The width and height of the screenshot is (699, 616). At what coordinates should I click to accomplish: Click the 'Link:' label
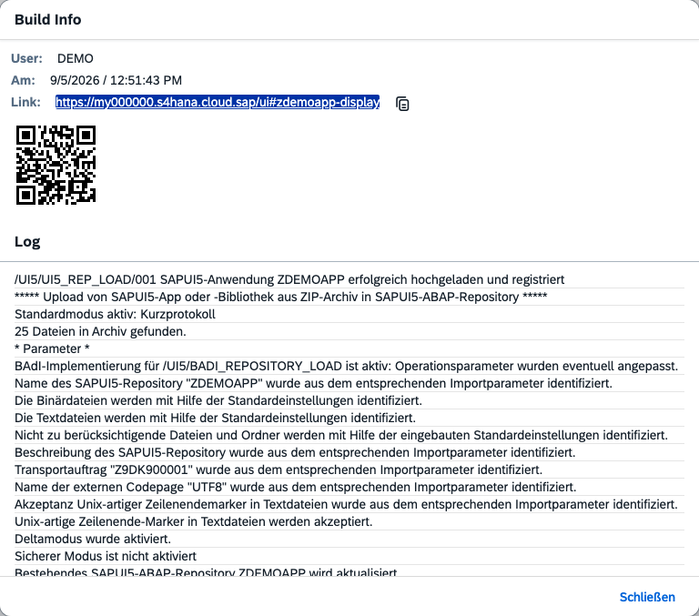(x=25, y=102)
